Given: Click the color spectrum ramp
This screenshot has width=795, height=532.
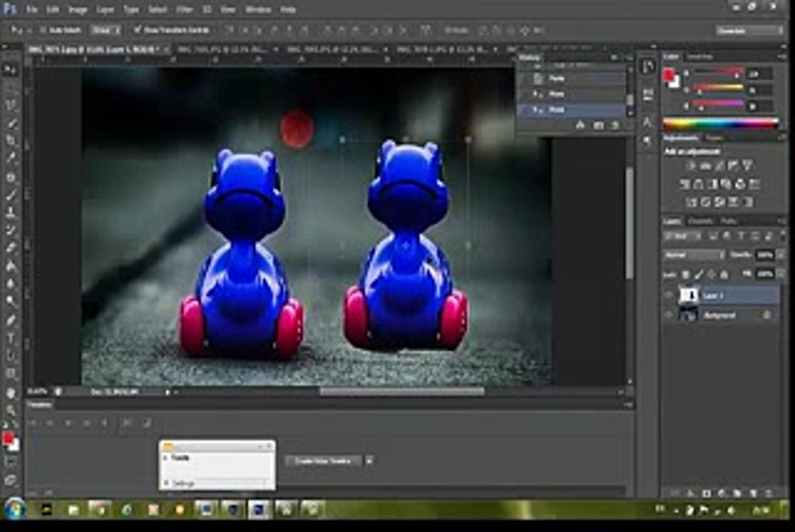Looking at the screenshot, I should (720, 123).
